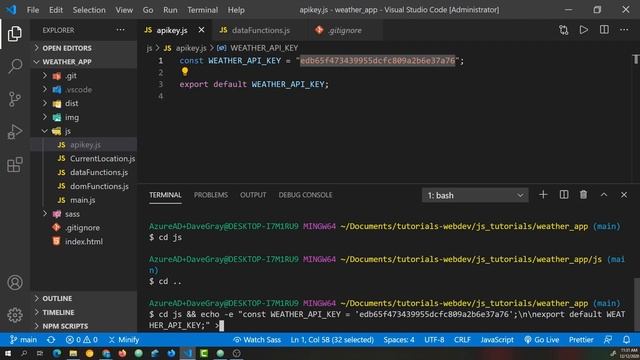640x360 pixels.
Task: Expand the .git folder
Action: pos(84,76)
